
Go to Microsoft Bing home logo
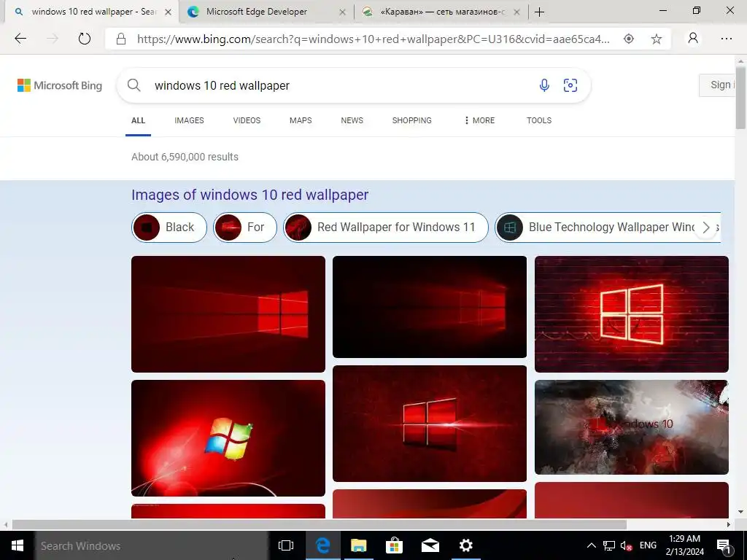coord(60,85)
